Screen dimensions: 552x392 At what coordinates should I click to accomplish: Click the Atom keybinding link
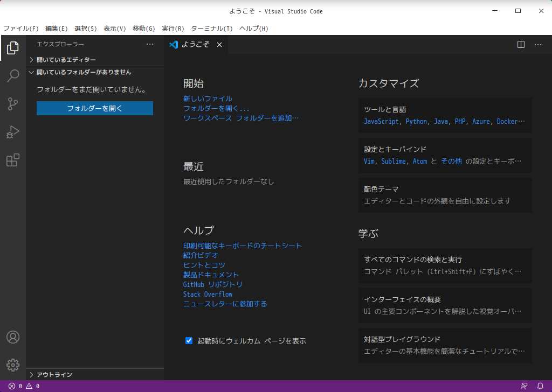(419, 162)
